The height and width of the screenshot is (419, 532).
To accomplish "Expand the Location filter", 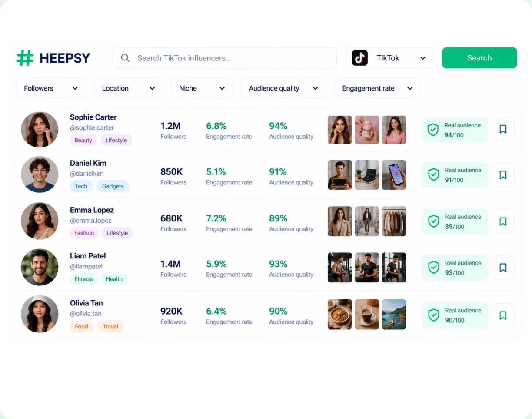I will 128,88.
